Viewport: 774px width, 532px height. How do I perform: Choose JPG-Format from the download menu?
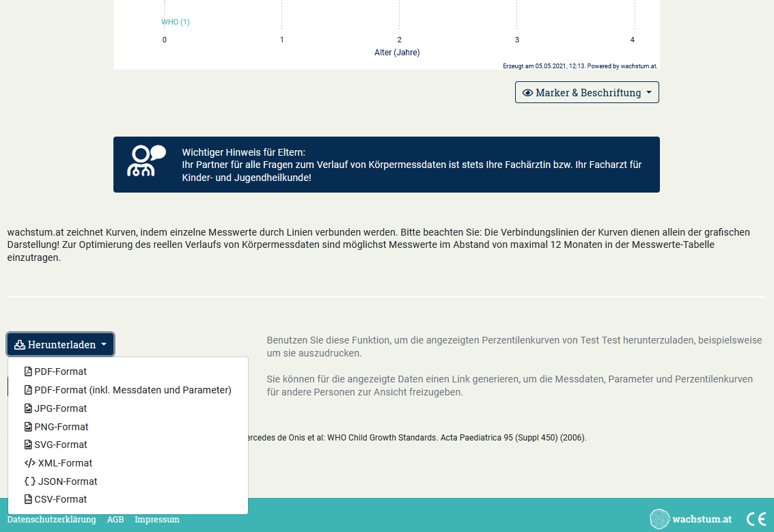[x=61, y=408]
